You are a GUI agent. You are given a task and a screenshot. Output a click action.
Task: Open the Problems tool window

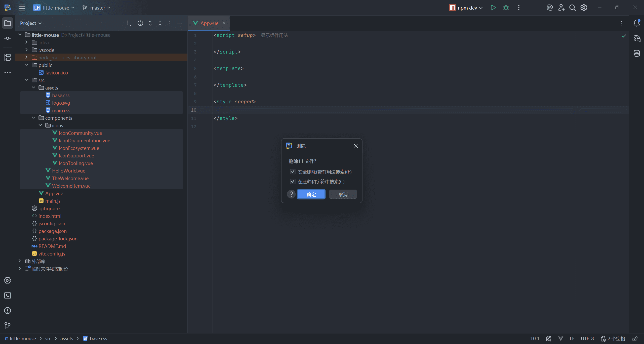point(8,311)
